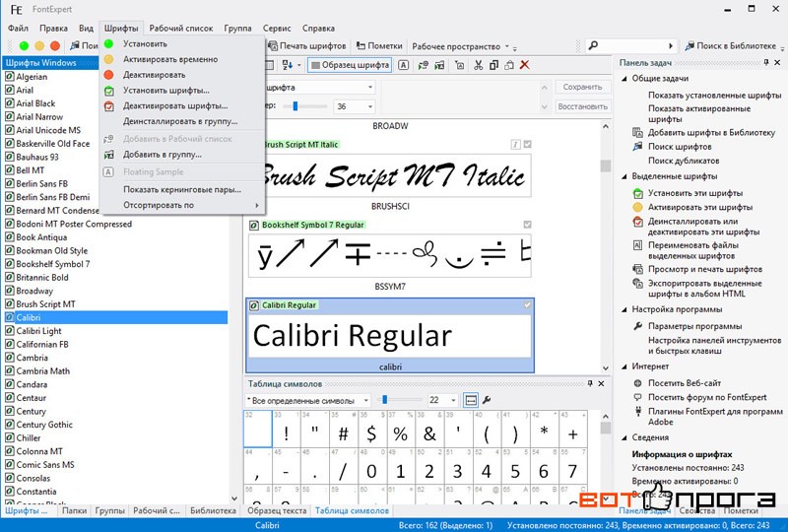The height and width of the screenshot is (532, 788).
Task: Click the italic 'I' icon on Brush Script sample
Action: (x=515, y=145)
